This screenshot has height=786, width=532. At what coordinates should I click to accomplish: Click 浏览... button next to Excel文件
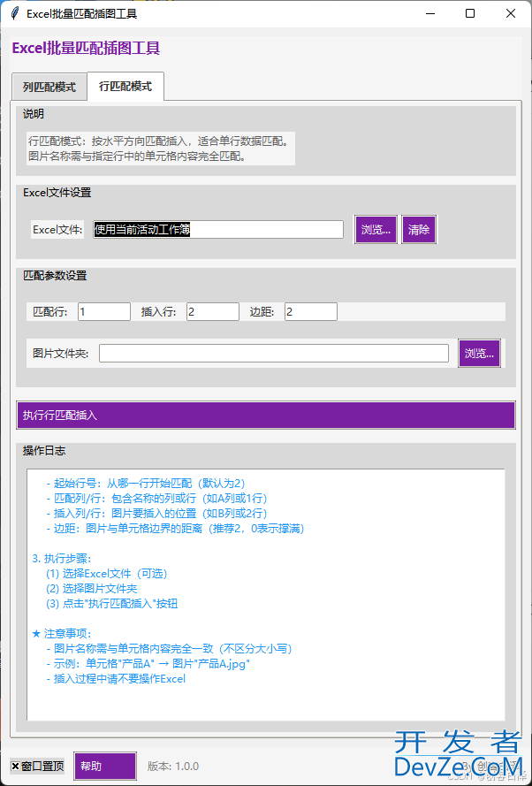[x=376, y=230]
